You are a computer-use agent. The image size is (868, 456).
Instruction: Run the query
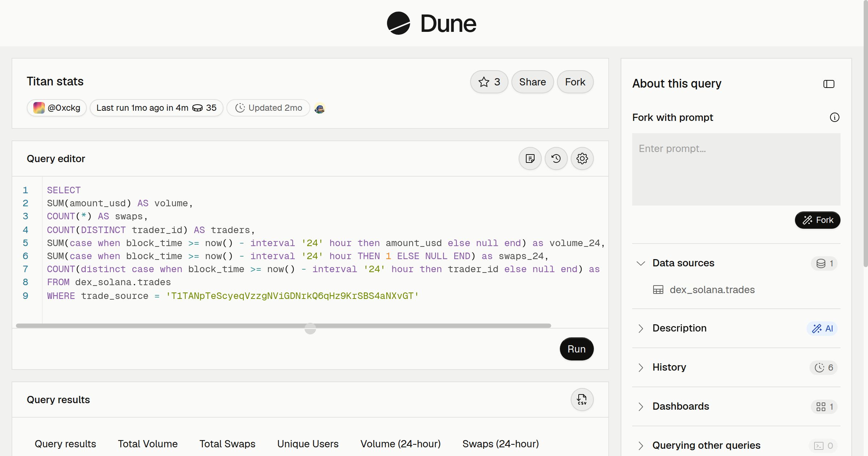(x=576, y=349)
